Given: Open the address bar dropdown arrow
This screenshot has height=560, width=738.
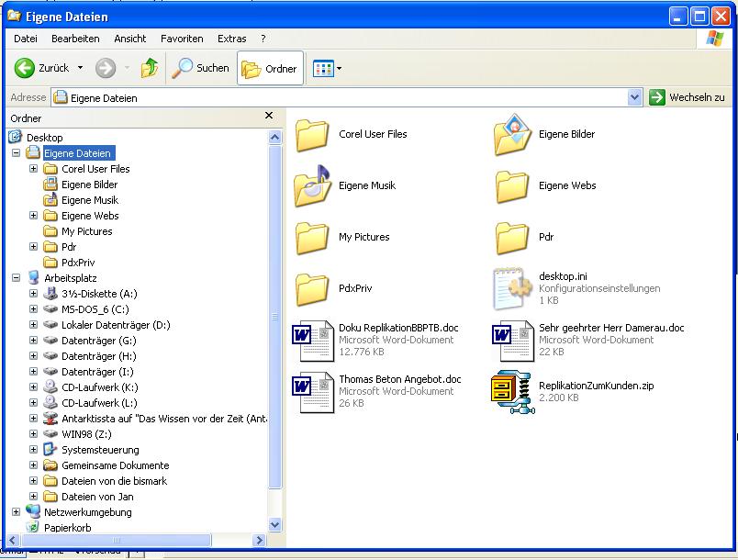Looking at the screenshot, I should click(x=634, y=97).
